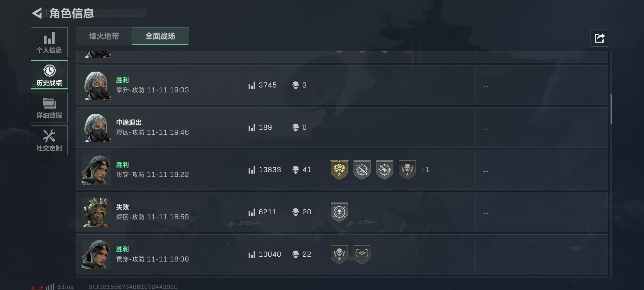Select the 全面战场 tab

tap(160, 36)
